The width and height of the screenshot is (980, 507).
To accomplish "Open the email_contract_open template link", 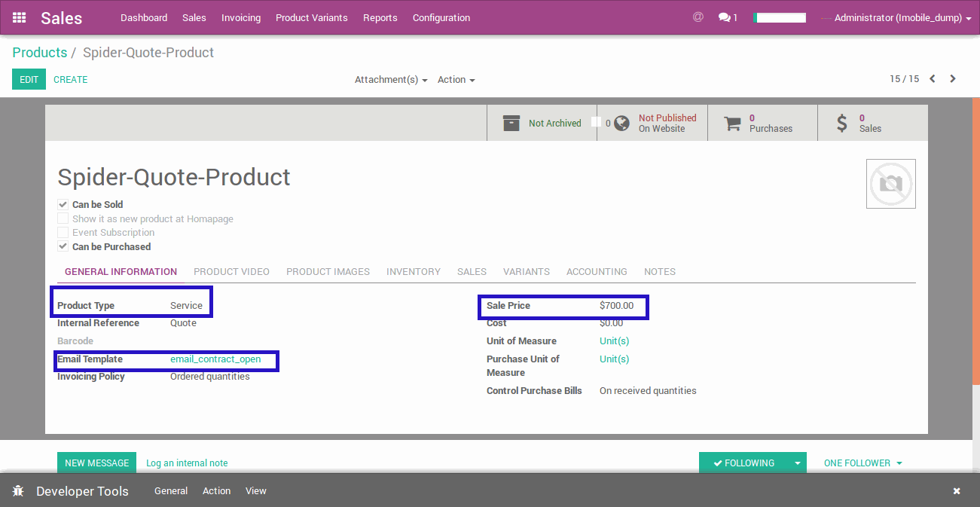I will click(215, 359).
